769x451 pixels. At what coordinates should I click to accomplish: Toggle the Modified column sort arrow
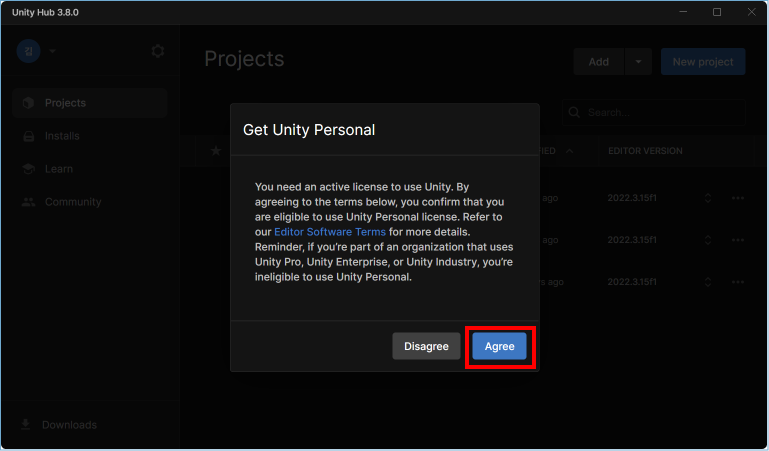click(x=569, y=151)
